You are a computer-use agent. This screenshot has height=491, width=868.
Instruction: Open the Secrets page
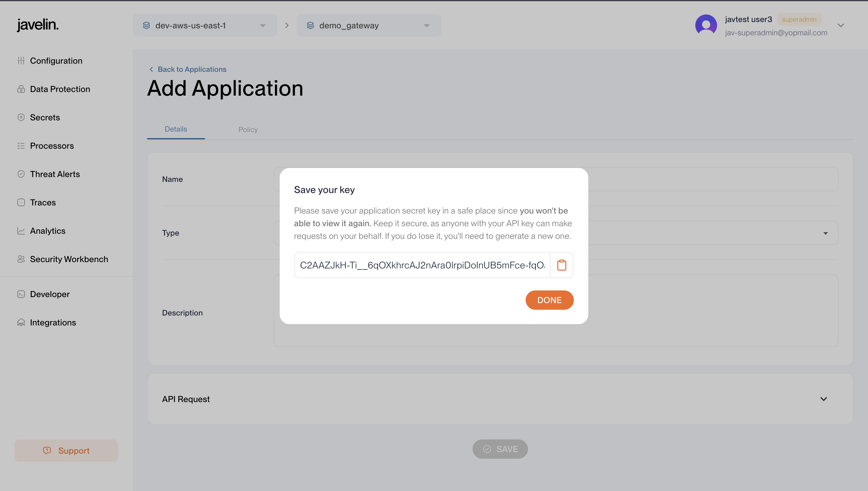click(x=45, y=117)
